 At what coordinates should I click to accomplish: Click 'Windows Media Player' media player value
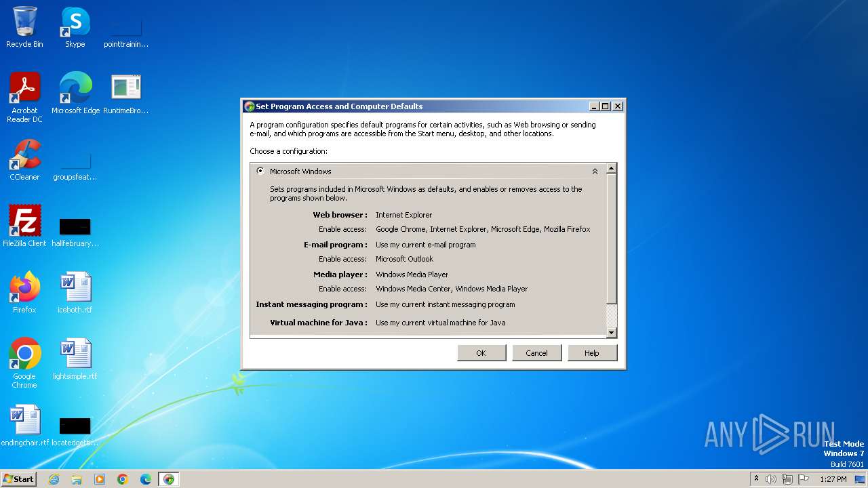(412, 274)
